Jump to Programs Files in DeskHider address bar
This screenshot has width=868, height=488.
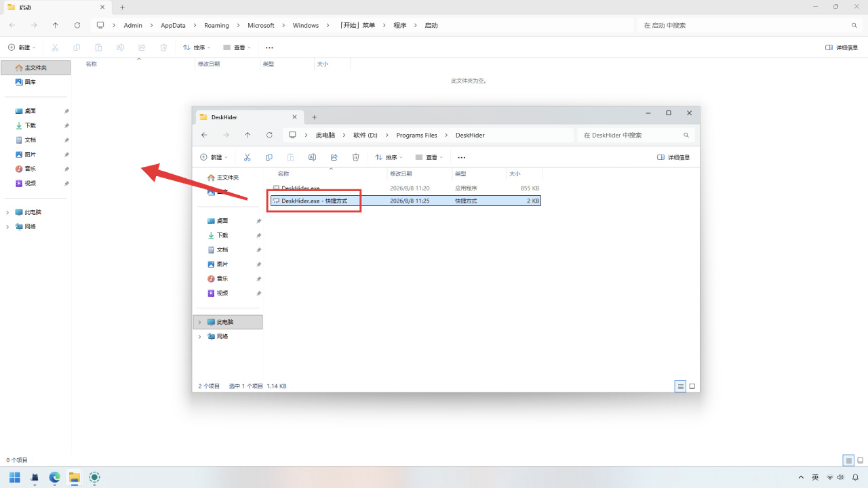[x=416, y=135]
